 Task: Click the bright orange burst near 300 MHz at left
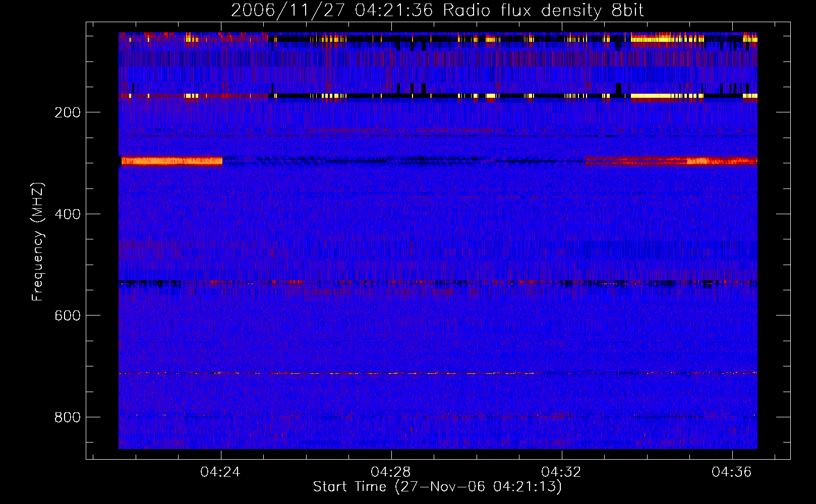(x=172, y=161)
